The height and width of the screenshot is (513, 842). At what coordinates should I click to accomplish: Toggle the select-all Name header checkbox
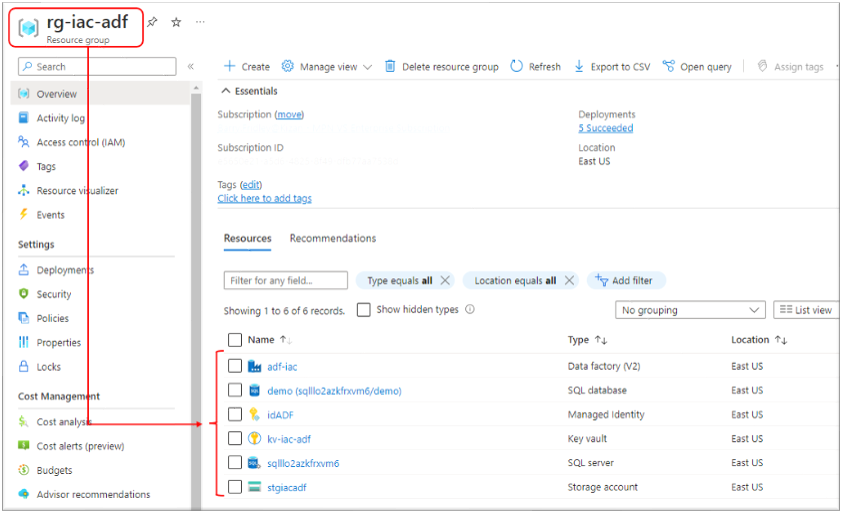(x=235, y=340)
